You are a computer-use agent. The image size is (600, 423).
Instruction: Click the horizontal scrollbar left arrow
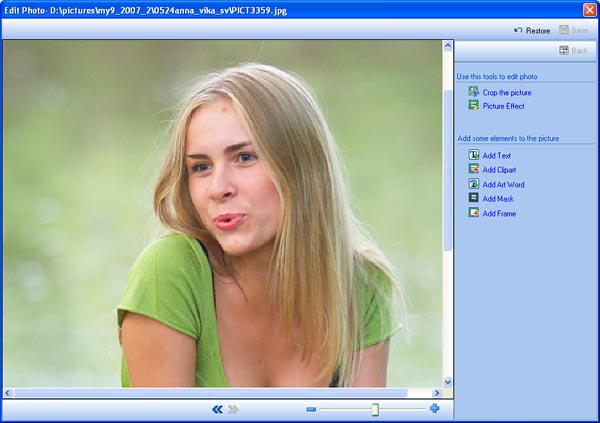coord(7,393)
